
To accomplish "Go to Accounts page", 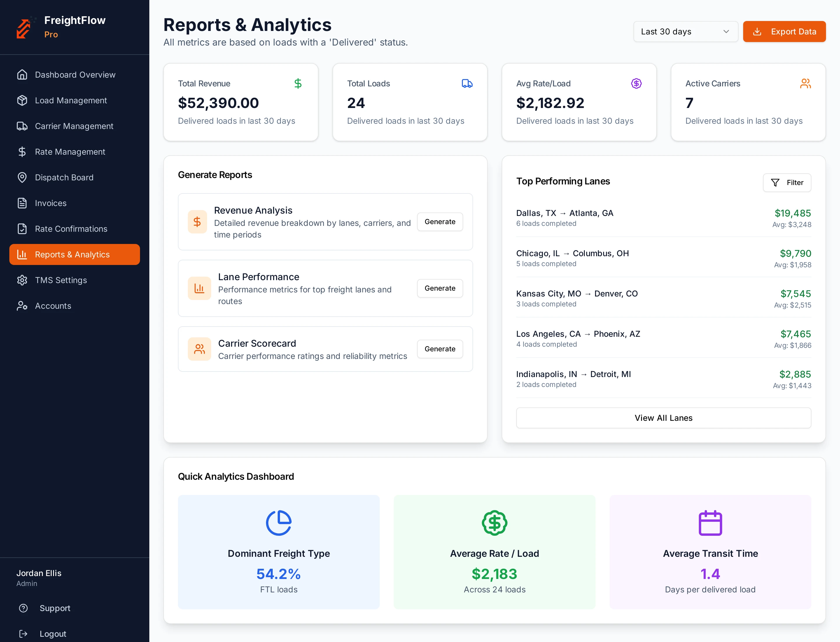I will (74, 306).
